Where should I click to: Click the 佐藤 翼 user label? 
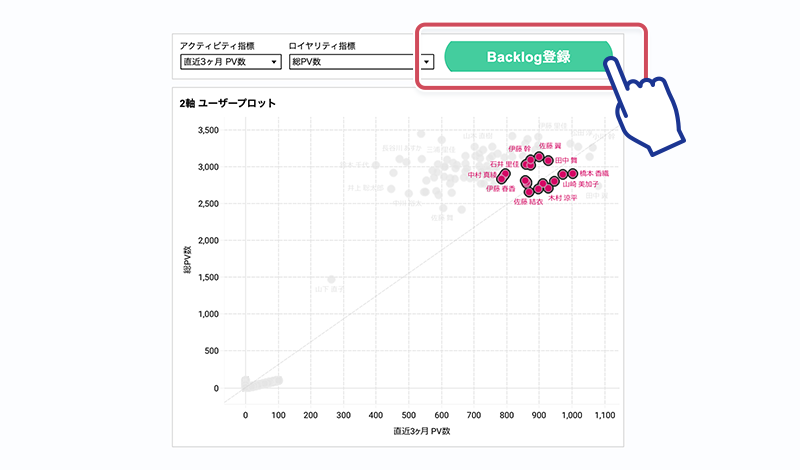coord(549,146)
